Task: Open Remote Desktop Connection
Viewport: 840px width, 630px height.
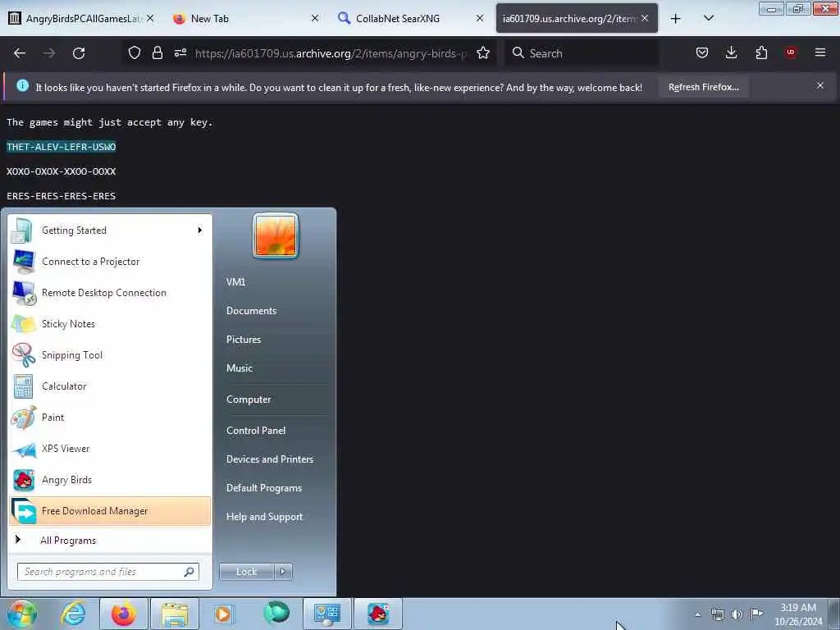Action: (110, 293)
